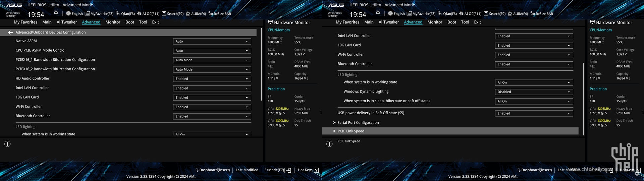Open Search(F9) in the left screen
This screenshot has width=644, height=181.
(x=173, y=14)
